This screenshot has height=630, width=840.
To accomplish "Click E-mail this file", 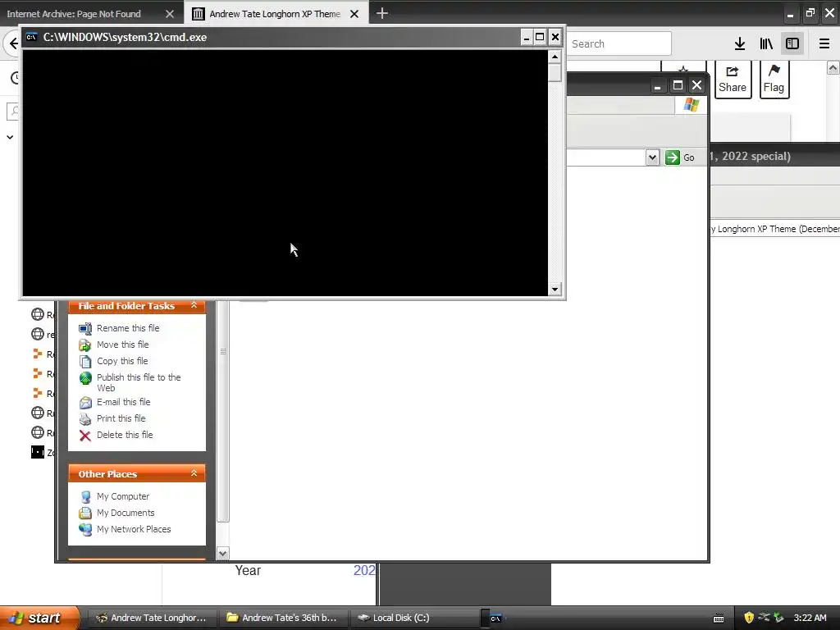I will tap(123, 402).
